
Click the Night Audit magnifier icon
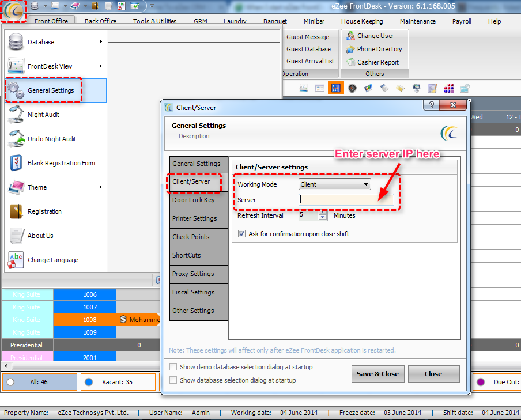pyautogui.click(x=16, y=114)
